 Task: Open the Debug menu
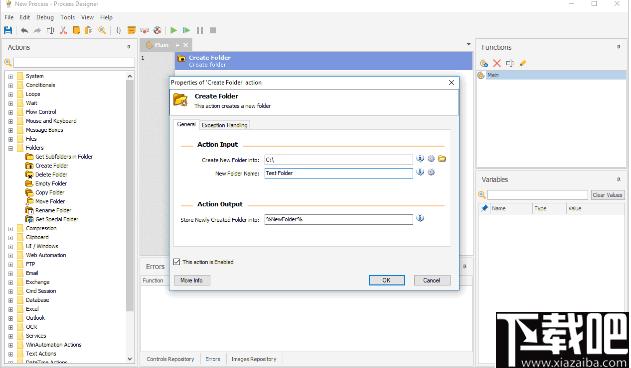pos(45,17)
